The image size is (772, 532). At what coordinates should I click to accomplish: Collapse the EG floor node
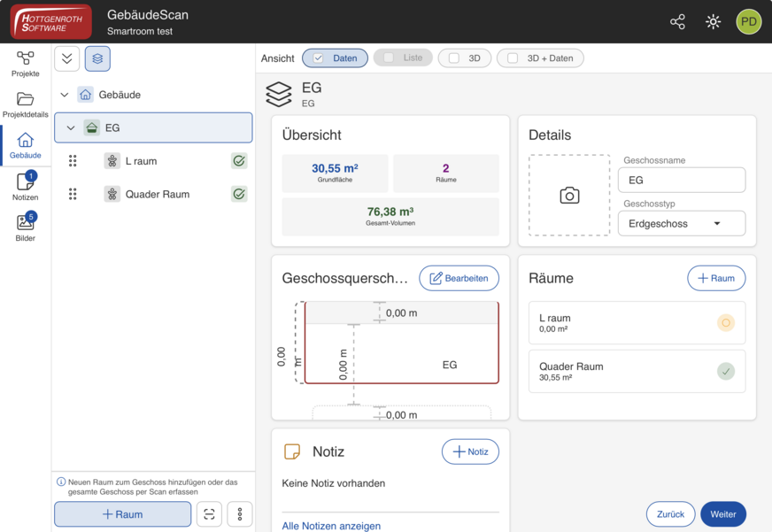tap(71, 128)
